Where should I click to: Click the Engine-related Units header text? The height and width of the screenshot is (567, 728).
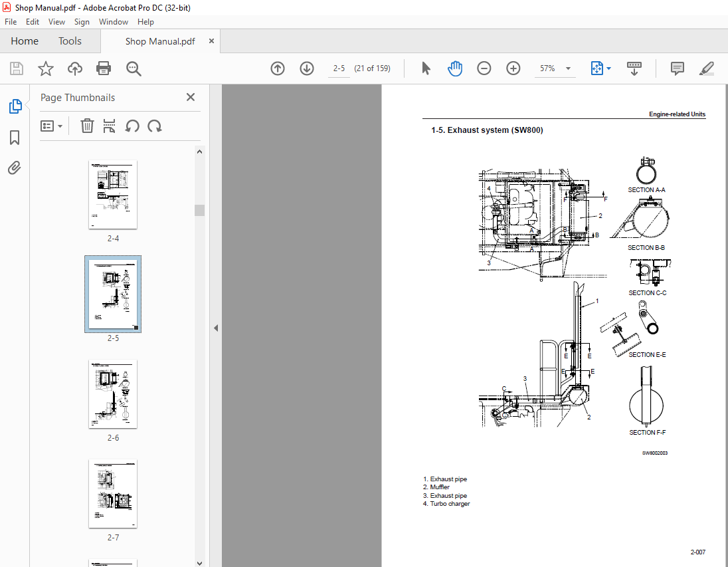click(x=677, y=114)
